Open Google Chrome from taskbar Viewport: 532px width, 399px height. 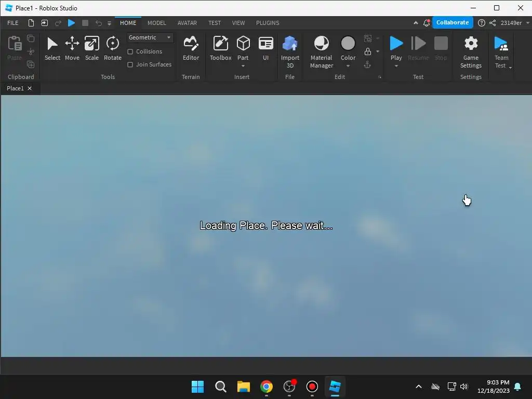click(x=267, y=387)
